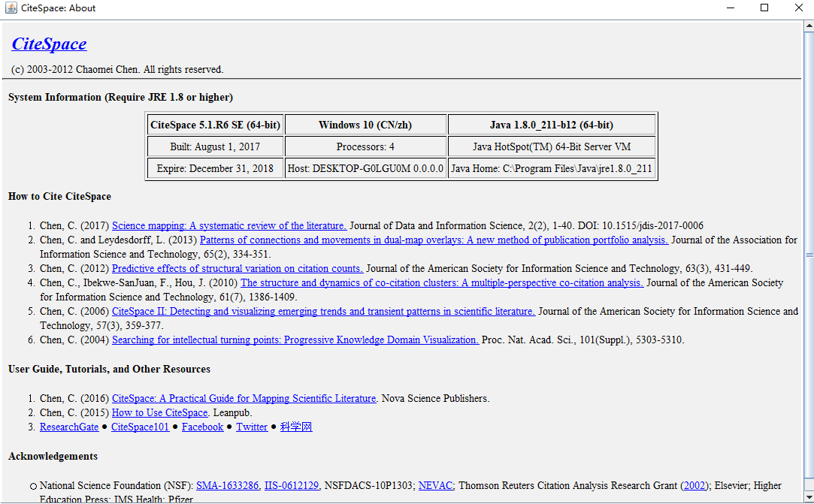This screenshot has height=504, width=814.
Task: Visit the Facebook link
Action: click(202, 427)
